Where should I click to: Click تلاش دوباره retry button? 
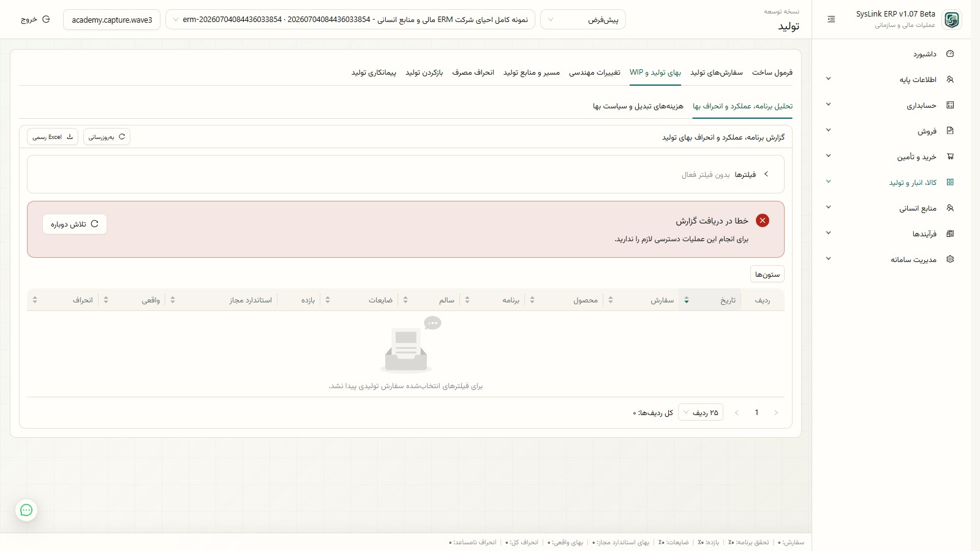(x=75, y=224)
